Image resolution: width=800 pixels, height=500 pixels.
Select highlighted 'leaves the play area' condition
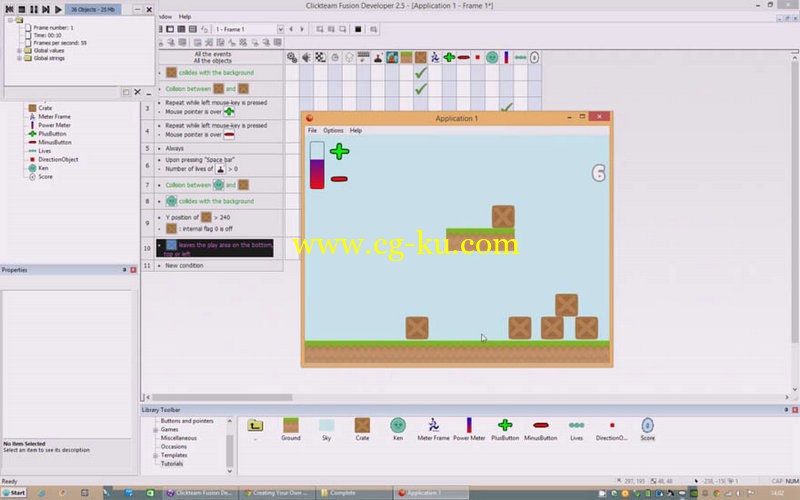coord(215,248)
